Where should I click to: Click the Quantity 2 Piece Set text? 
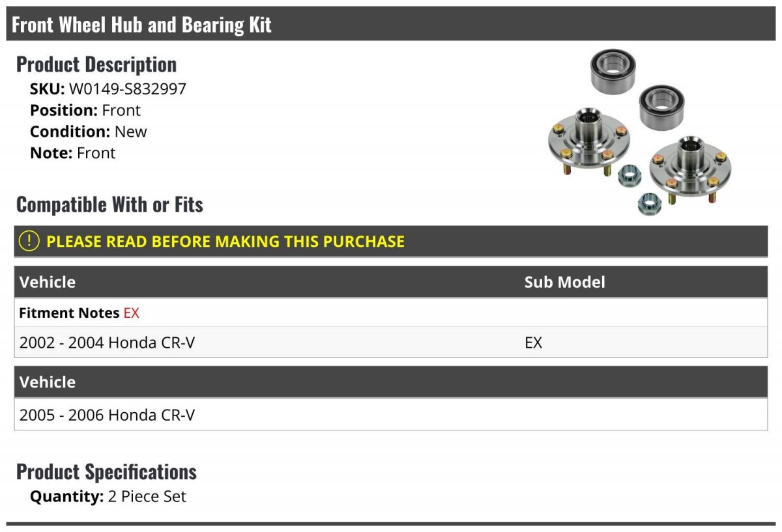[x=108, y=496]
